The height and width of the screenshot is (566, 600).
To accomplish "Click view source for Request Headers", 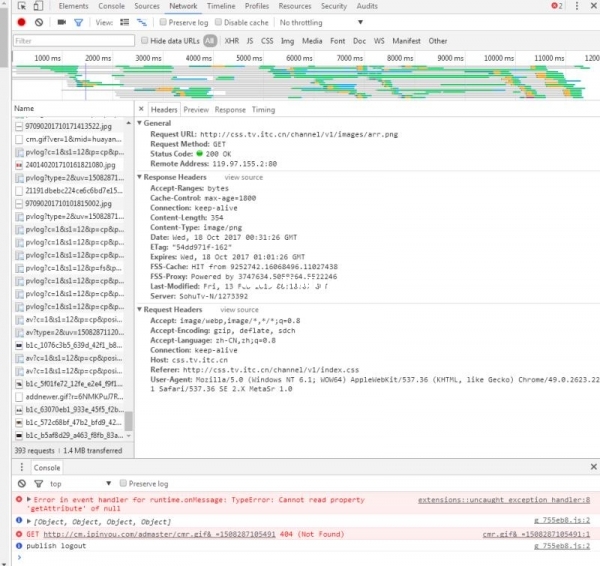I will coord(240,310).
